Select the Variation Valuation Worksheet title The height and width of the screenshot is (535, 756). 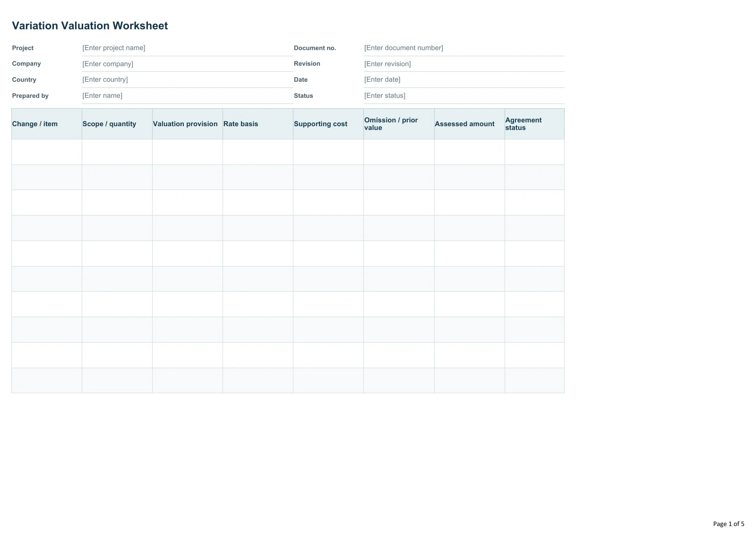[x=90, y=26]
